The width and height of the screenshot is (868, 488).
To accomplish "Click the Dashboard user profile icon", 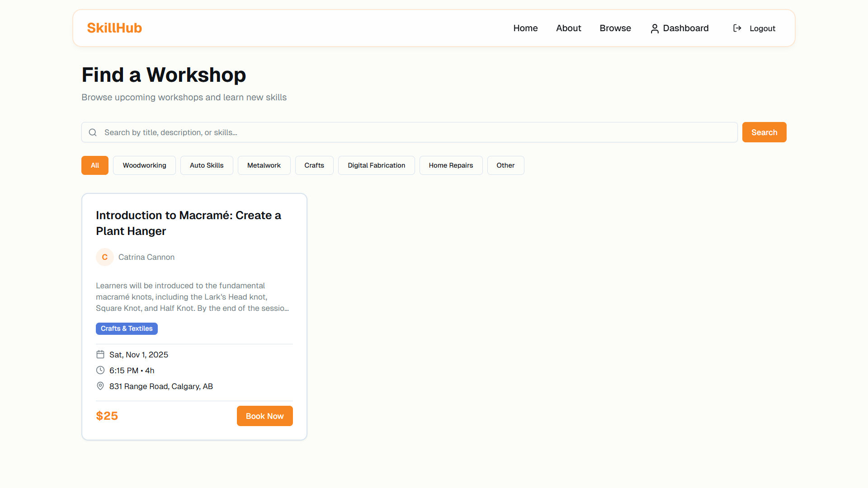I will point(654,28).
